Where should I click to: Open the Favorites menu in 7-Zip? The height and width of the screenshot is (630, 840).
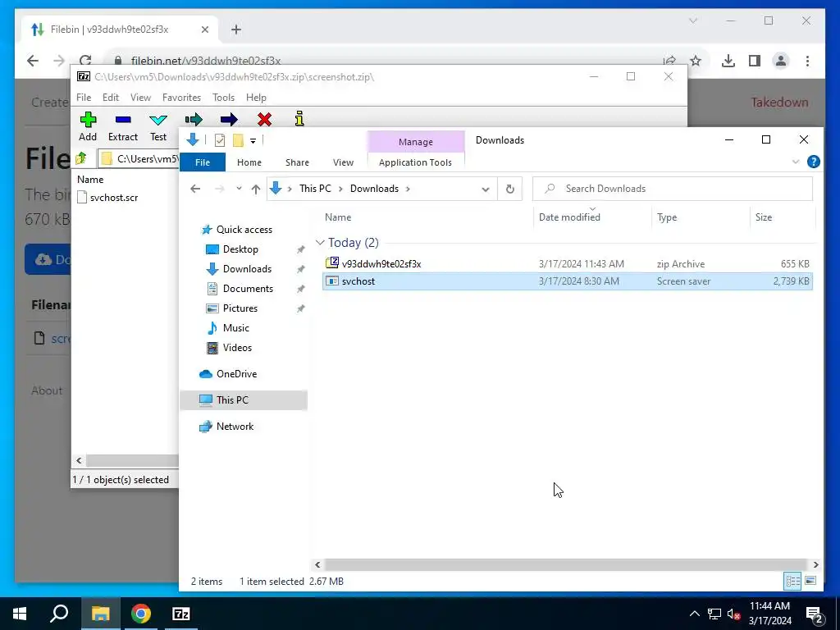click(181, 98)
